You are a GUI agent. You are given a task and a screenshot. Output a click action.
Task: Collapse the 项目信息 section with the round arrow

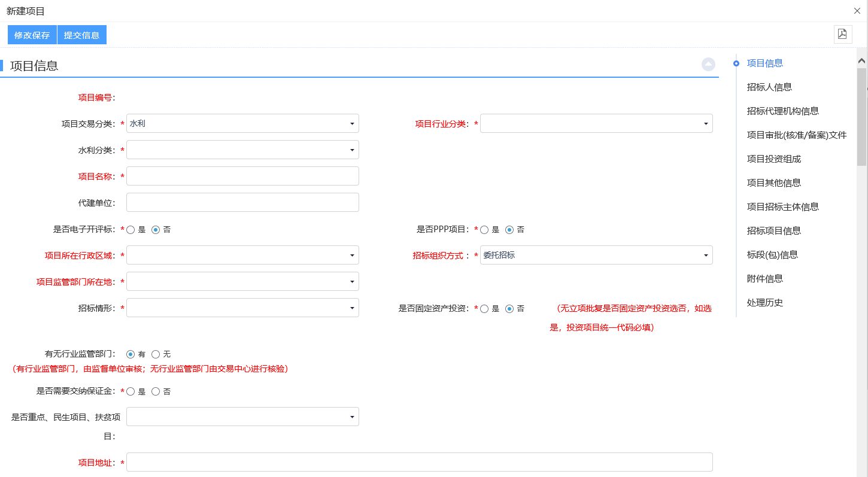(x=708, y=65)
